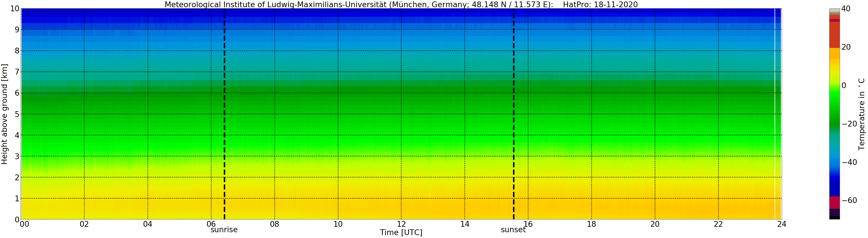The width and height of the screenshot is (868, 238).
Task: Click the 'sunrise' label below the time axis
Action: click(x=224, y=230)
